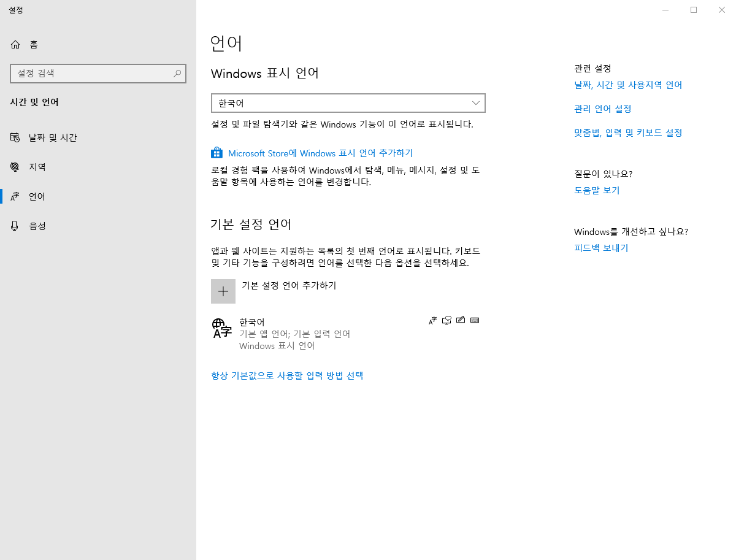Click Windows 표시 언어 text under 한국어 entry
Screen dimensions: 736x560
277,346
